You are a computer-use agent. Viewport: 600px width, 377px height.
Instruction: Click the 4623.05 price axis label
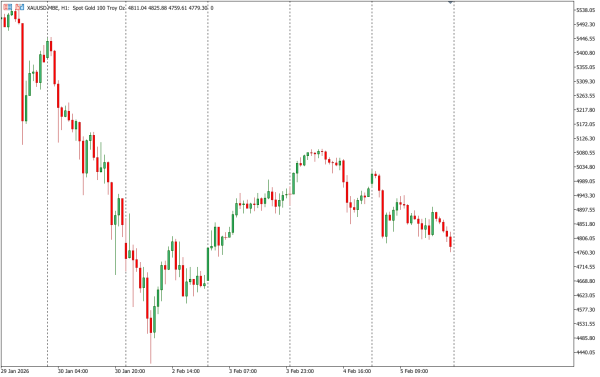coord(586,295)
